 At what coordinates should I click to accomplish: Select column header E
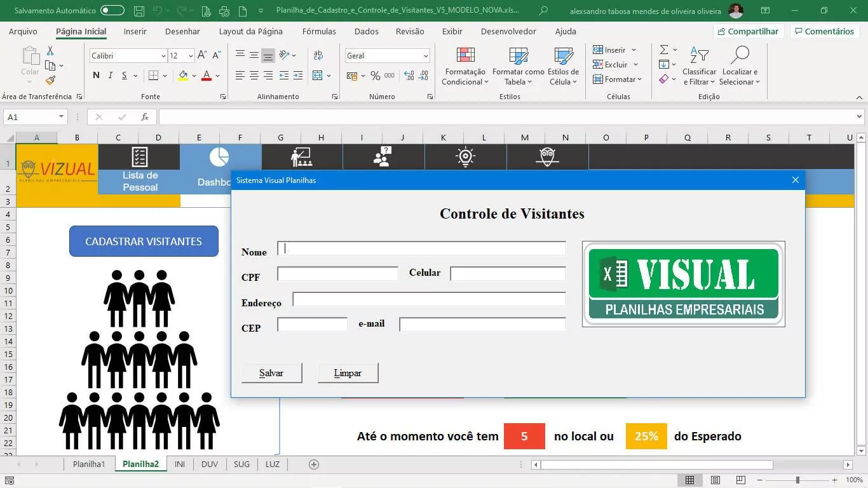point(199,137)
